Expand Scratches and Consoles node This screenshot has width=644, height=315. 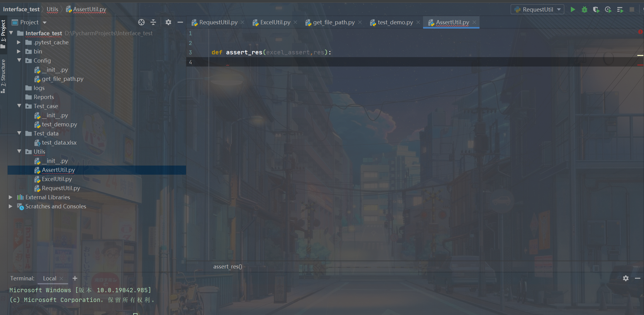pyautogui.click(x=11, y=206)
